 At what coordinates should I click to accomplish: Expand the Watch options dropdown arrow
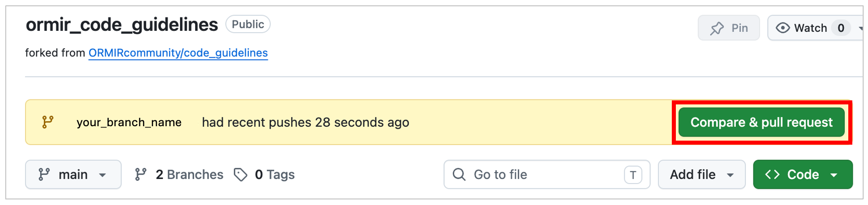click(x=860, y=28)
